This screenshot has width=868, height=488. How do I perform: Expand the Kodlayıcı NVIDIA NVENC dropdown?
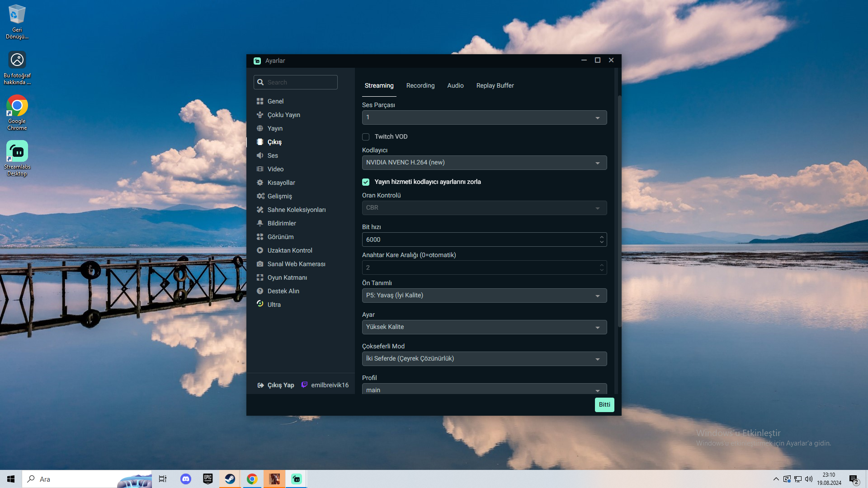484,163
